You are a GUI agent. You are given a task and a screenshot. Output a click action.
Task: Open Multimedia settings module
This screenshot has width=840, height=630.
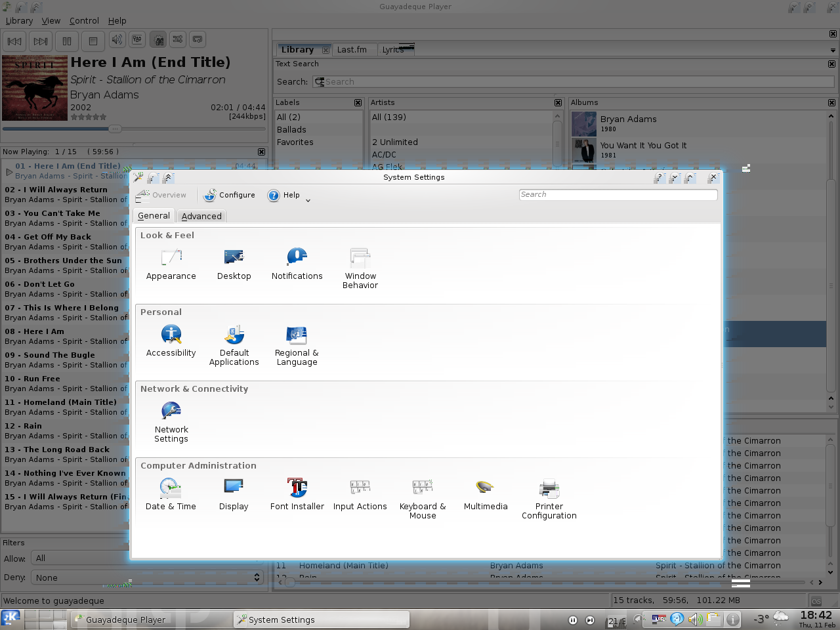[x=486, y=495]
